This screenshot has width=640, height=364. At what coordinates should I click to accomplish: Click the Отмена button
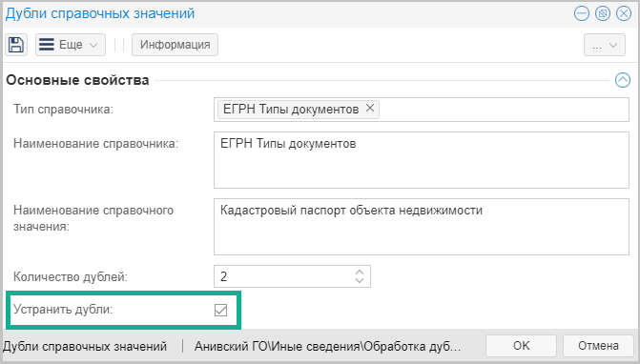598,346
